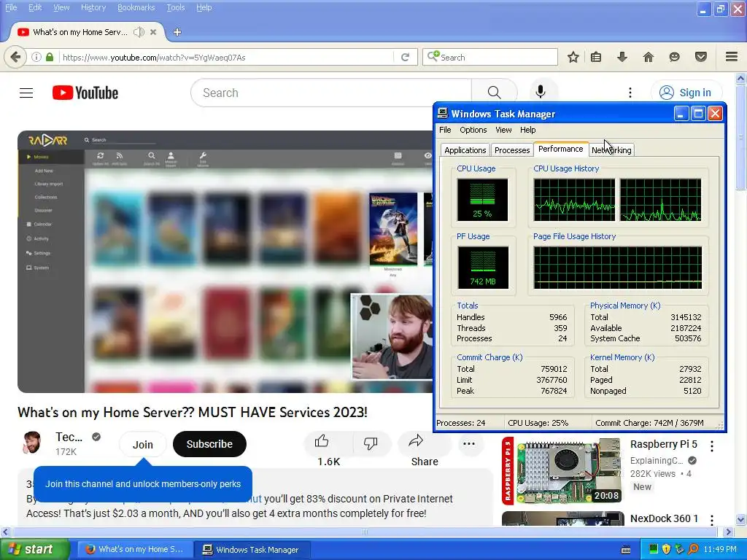
Task: Switch to Networking tab in Task Manager
Action: point(611,150)
